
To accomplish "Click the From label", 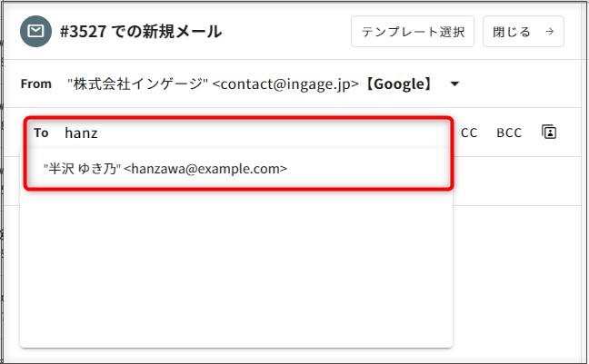I will pyautogui.click(x=36, y=84).
